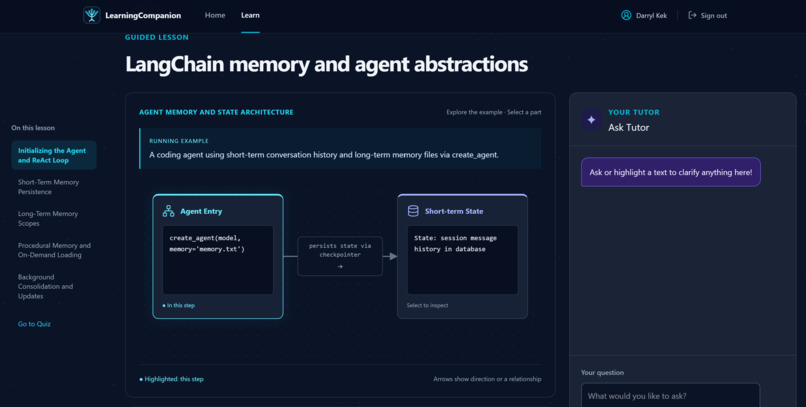The image size is (806, 407).
Task: Click the 'Your question' label
Action: pyautogui.click(x=602, y=373)
